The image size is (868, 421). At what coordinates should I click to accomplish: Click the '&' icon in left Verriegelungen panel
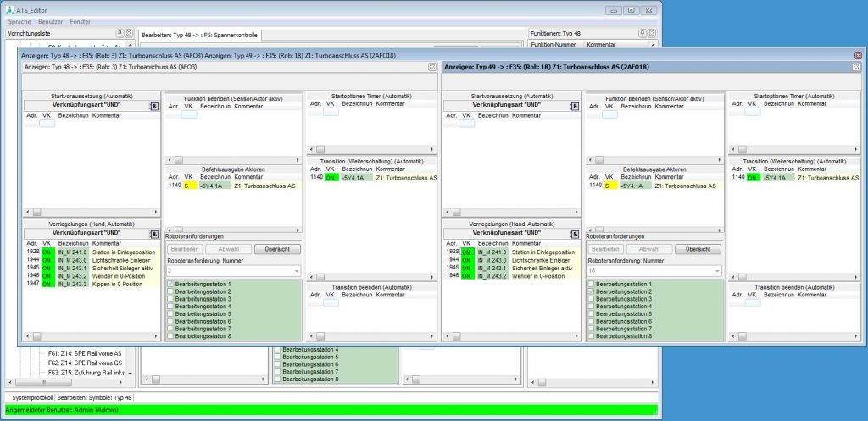154,233
